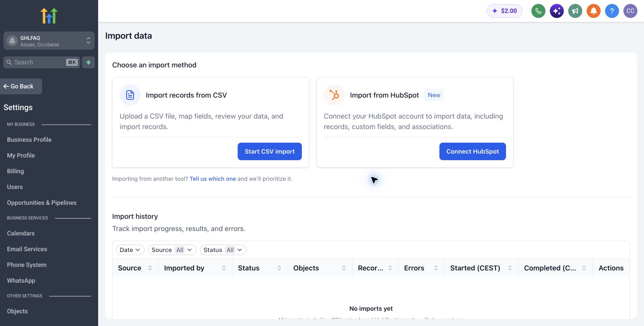Select Users in the settings sidebar
This screenshot has height=326, width=644.
tap(15, 187)
